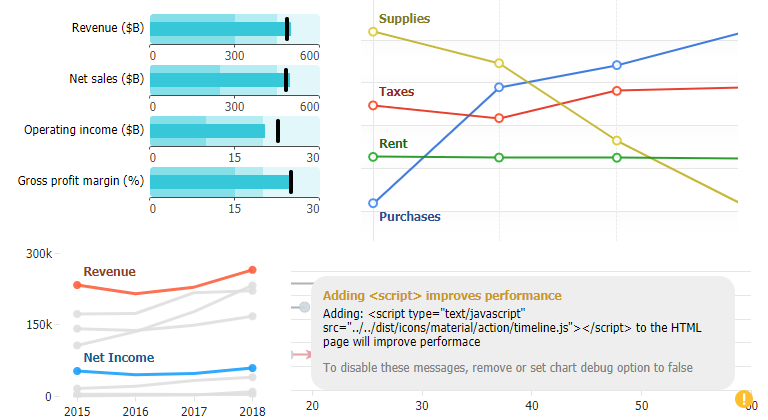
Task: Click the debug message title text
Action: click(x=442, y=296)
